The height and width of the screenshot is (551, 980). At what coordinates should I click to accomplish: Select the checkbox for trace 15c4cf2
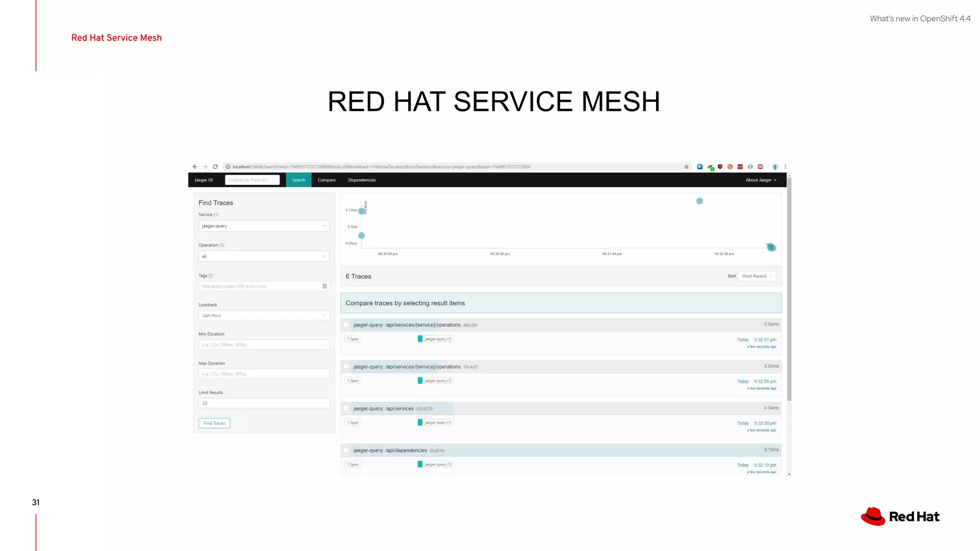346,367
